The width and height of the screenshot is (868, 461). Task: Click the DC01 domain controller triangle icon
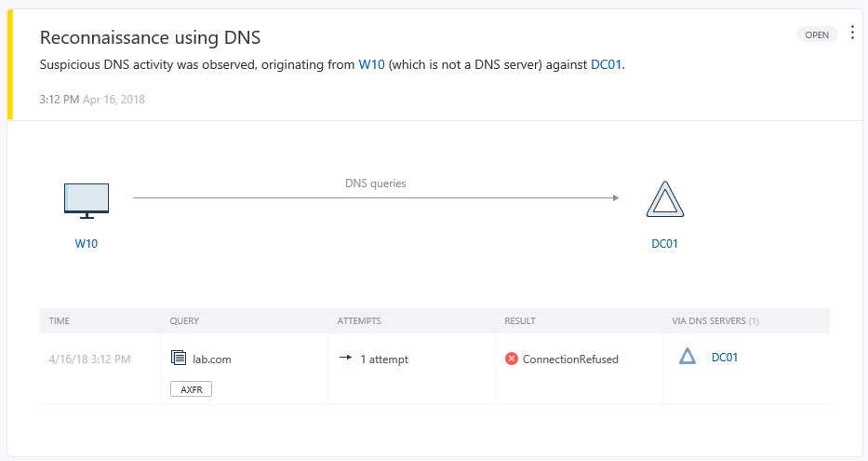(664, 200)
